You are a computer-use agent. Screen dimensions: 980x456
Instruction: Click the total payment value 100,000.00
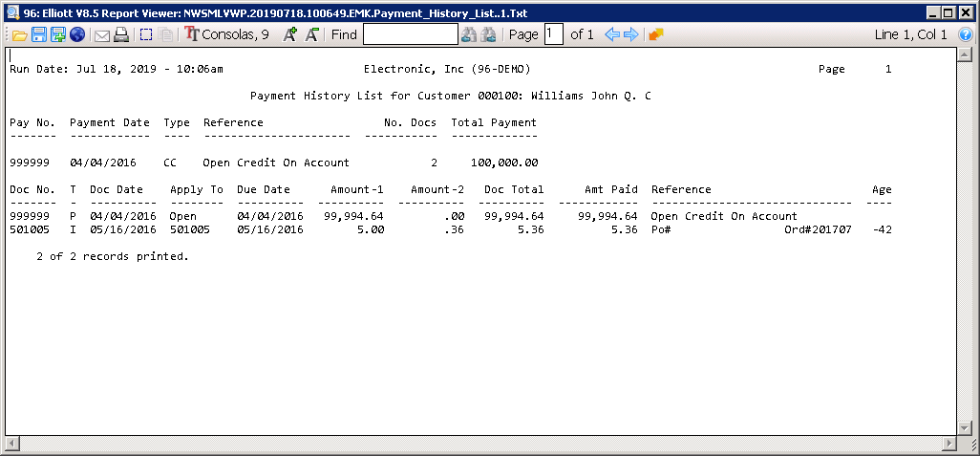504,163
